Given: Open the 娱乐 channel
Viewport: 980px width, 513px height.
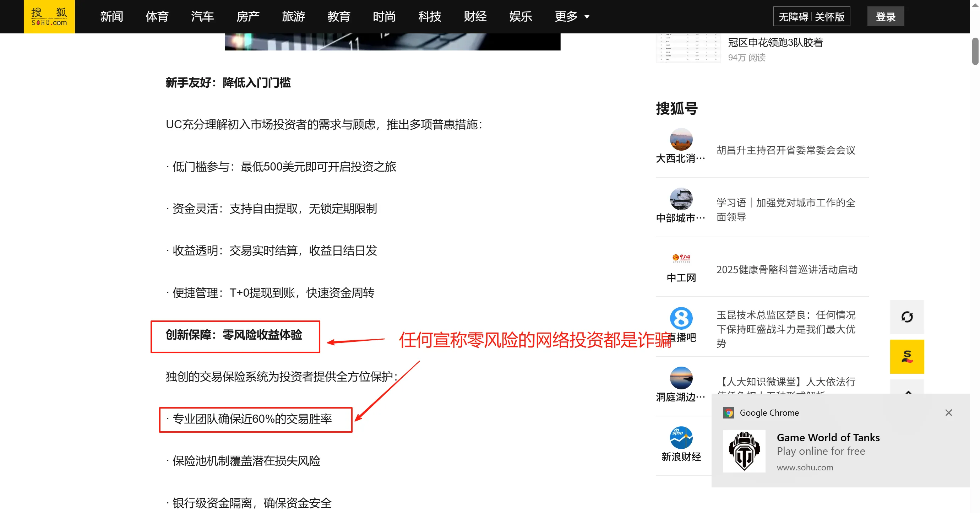Looking at the screenshot, I should 521,17.
